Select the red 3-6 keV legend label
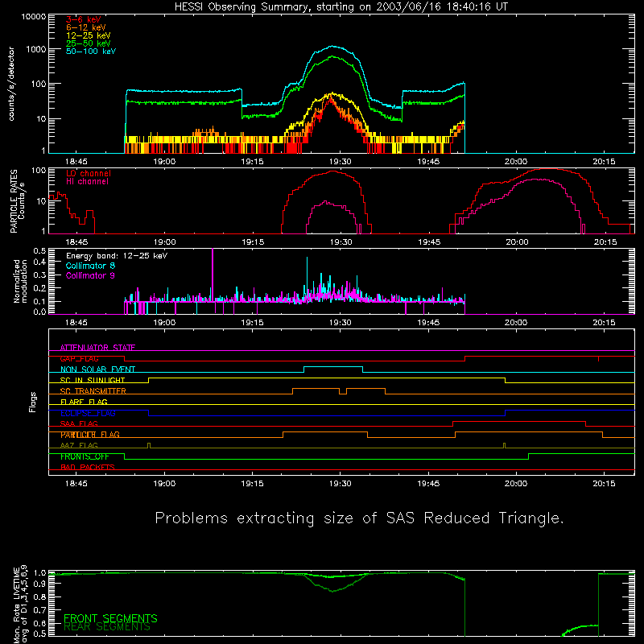The image size is (644, 644). pyautogui.click(x=84, y=19)
